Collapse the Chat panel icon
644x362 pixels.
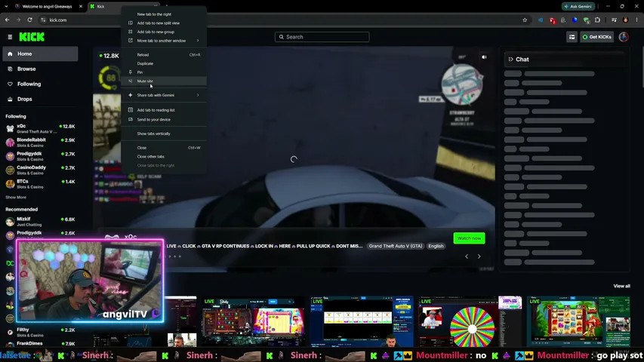[510, 59]
